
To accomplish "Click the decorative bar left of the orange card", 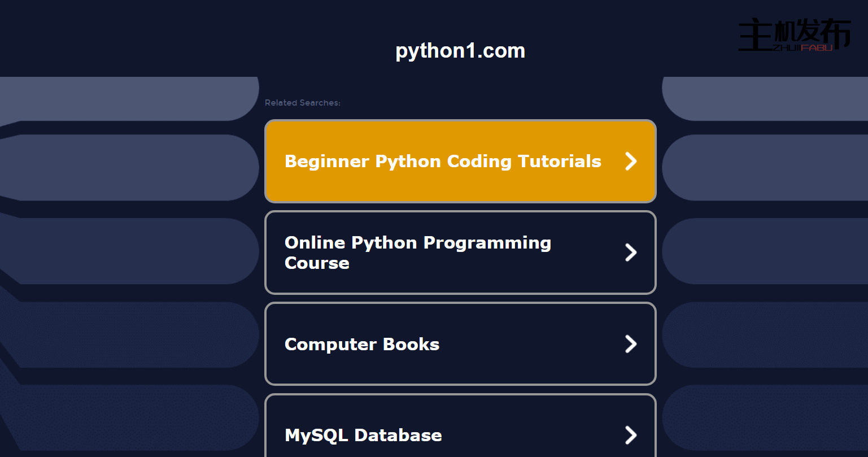I will coord(130,167).
